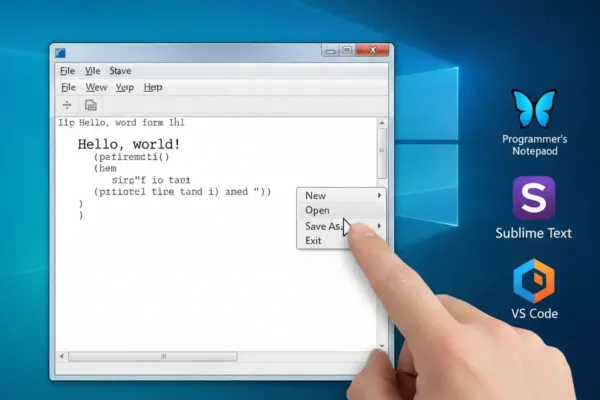Close the editor window with the red X
Image resolution: width=600 pixels, height=400 pixels.
coord(372,50)
